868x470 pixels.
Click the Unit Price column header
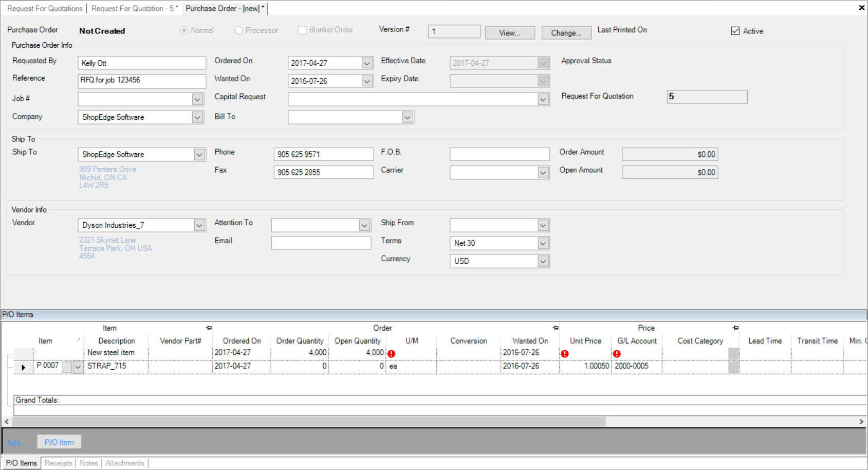(x=585, y=341)
